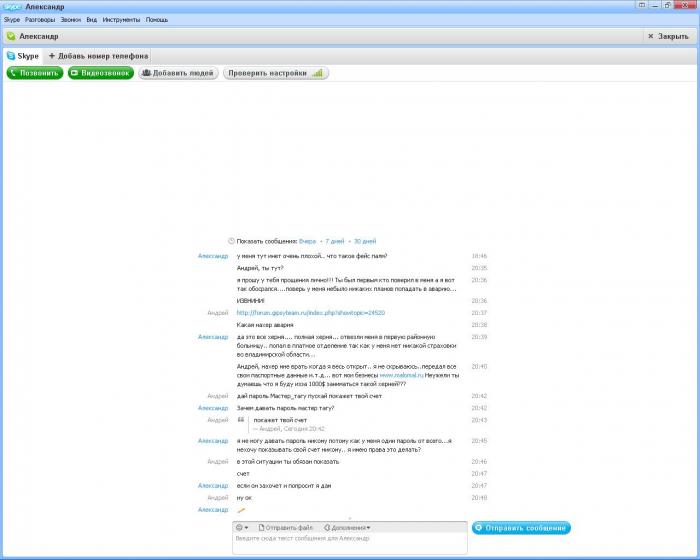
Task: Open the Вид menu
Action: (x=92, y=20)
